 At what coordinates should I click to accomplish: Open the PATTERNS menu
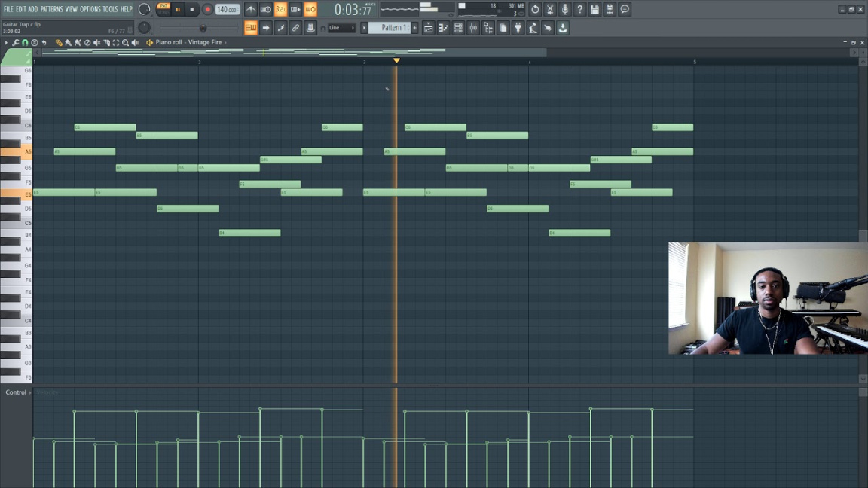click(x=51, y=9)
